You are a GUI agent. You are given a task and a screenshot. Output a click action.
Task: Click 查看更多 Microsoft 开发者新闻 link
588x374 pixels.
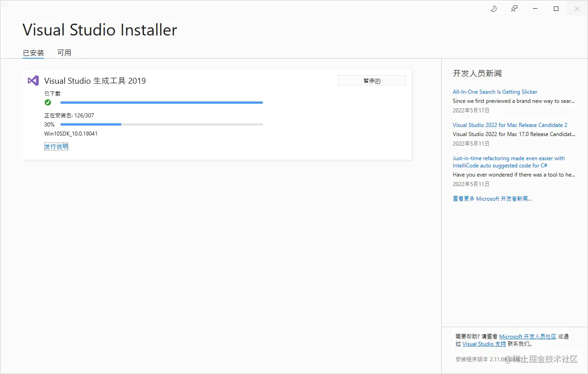(x=492, y=198)
